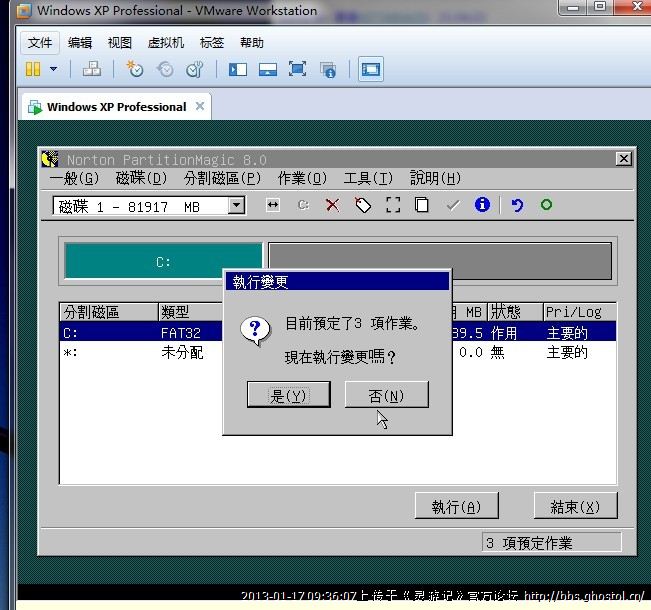The height and width of the screenshot is (610, 651).
Task: Open the 虚拟机 menu in VMware
Action: click(x=165, y=43)
